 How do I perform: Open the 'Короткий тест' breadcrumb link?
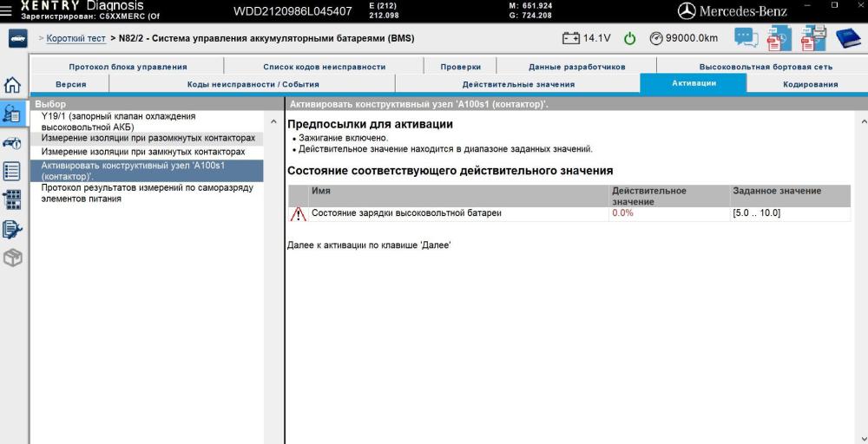click(x=76, y=39)
